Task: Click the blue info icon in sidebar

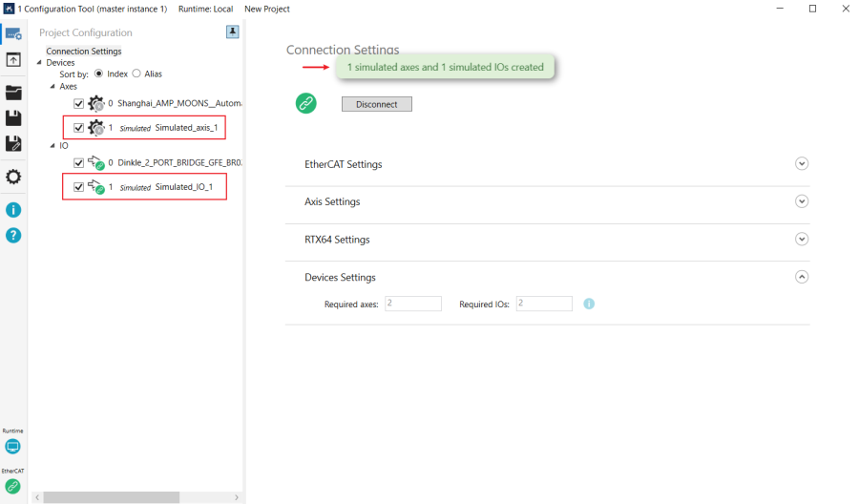Action: [x=13, y=210]
